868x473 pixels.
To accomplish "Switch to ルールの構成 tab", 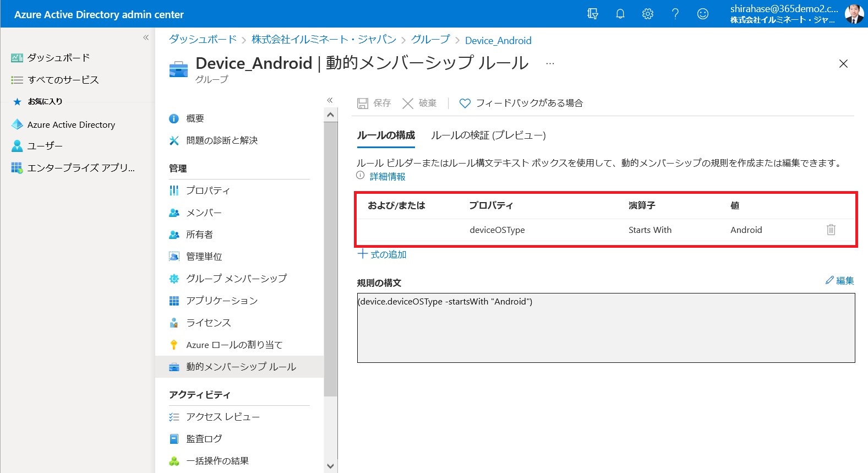I will (x=386, y=135).
